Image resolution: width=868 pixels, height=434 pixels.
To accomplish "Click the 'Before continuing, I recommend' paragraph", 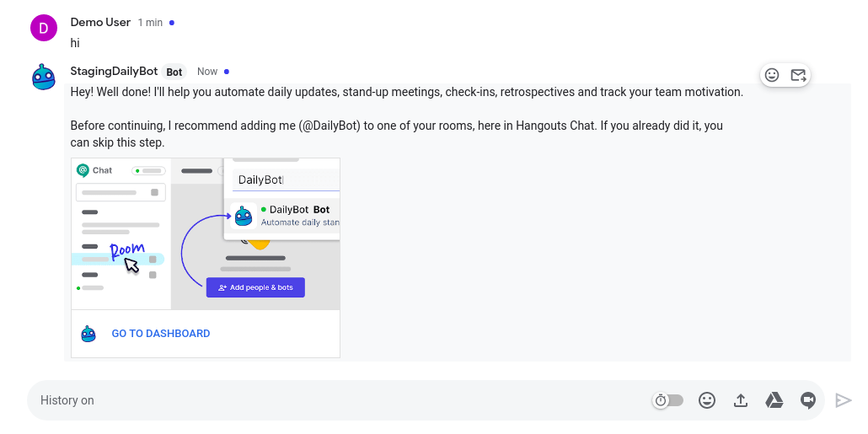I will tap(396, 134).
